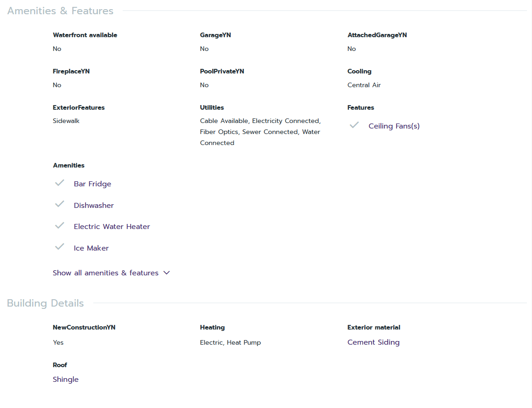The height and width of the screenshot is (408, 532).
Task: Click the Electric, Heat Pump heating value
Action: coord(230,342)
